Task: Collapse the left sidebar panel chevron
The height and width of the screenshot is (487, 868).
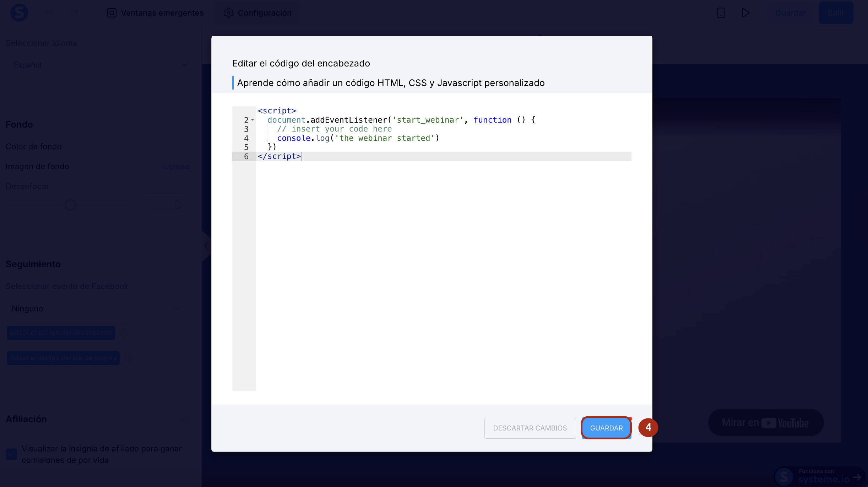Action: point(206,246)
